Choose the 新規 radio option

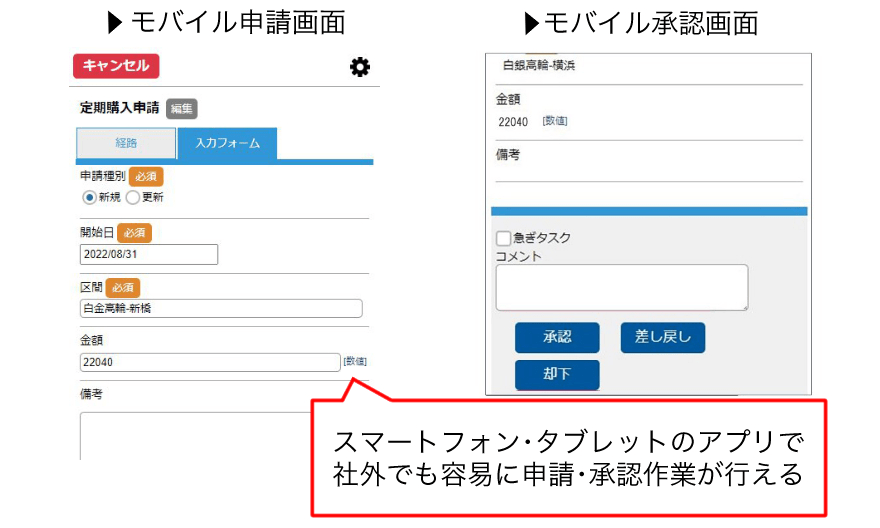click(x=89, y=197)
